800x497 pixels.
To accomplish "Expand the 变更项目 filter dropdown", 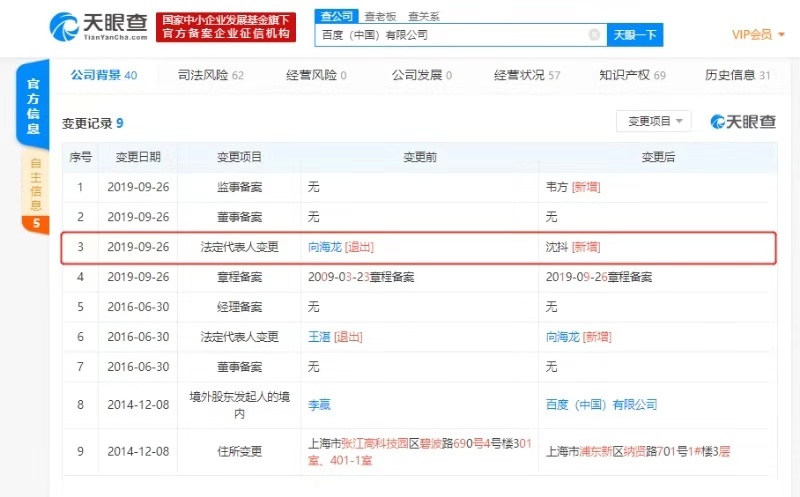I will 654,121.
